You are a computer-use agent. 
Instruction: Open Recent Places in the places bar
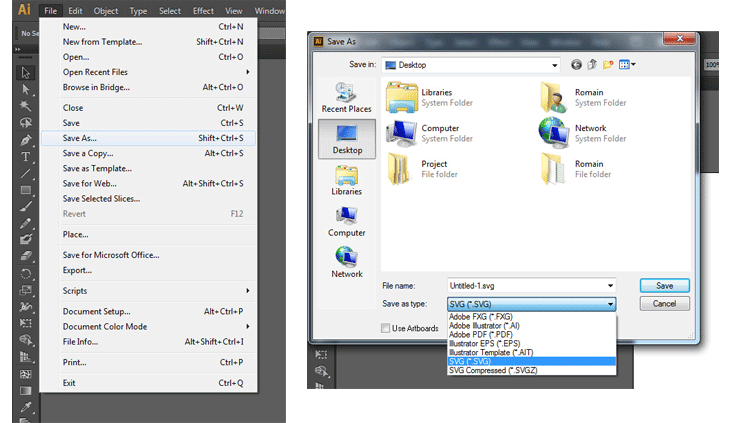(346, 97)
